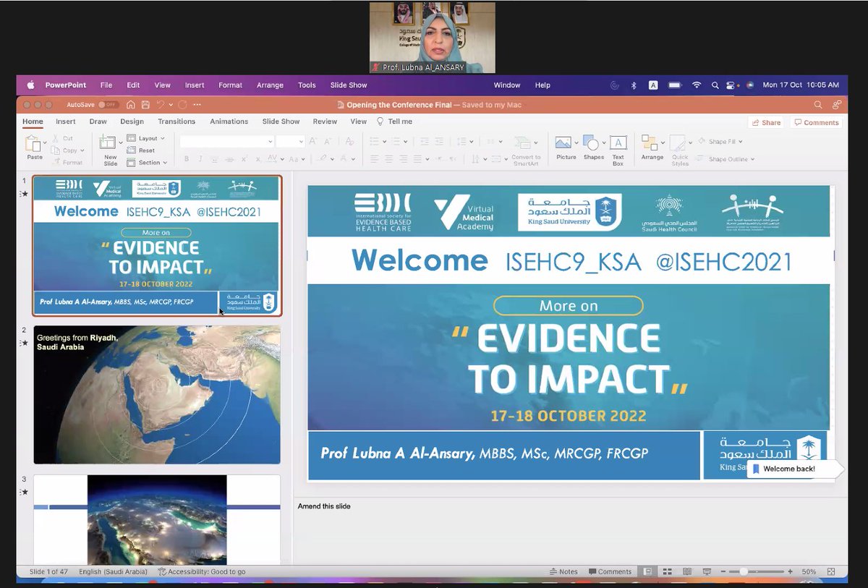
Task: Open the Insert ribbon tab
Action: pos(66,122)
